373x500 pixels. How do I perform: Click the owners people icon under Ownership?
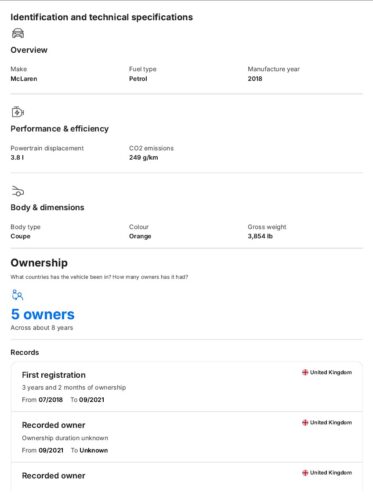click(x=17, y=295)
